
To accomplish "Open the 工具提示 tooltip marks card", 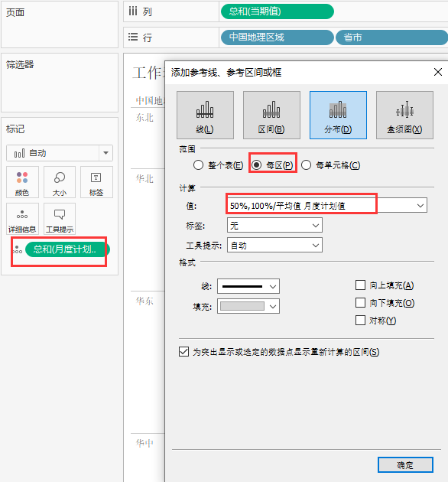I will [60, 219].
